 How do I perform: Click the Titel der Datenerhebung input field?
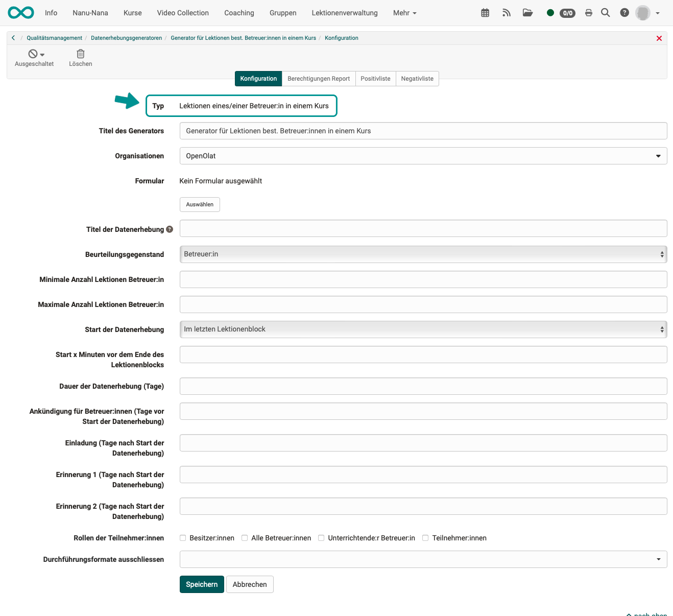click(423, 228)
